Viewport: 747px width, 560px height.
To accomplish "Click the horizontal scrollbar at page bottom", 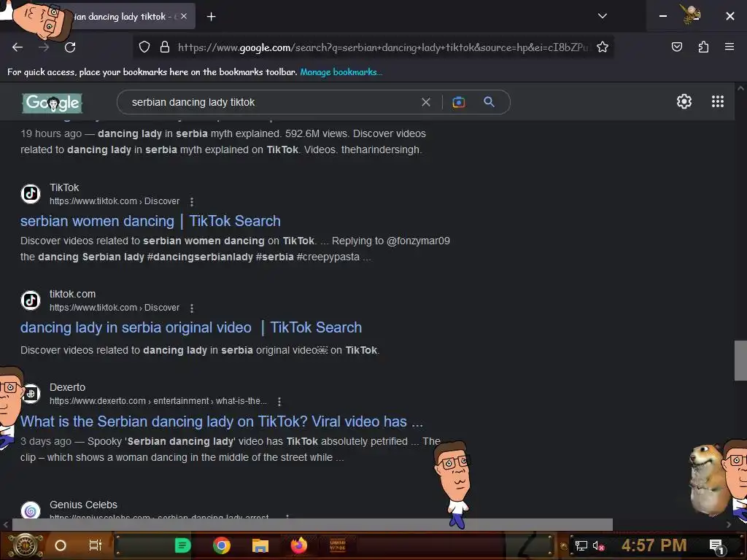I will pos(312,524).
